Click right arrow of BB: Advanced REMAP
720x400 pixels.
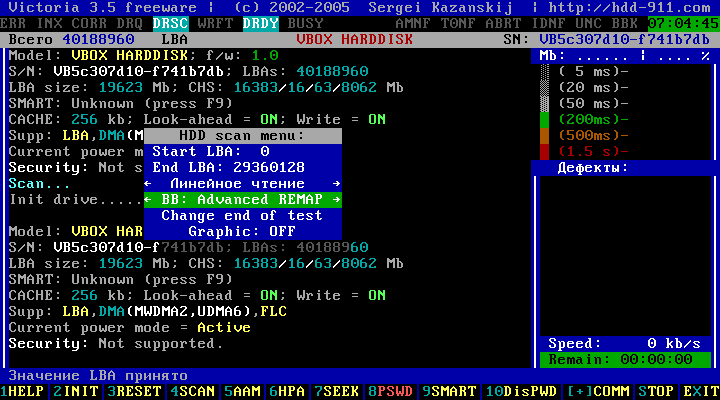pos(337,200)
